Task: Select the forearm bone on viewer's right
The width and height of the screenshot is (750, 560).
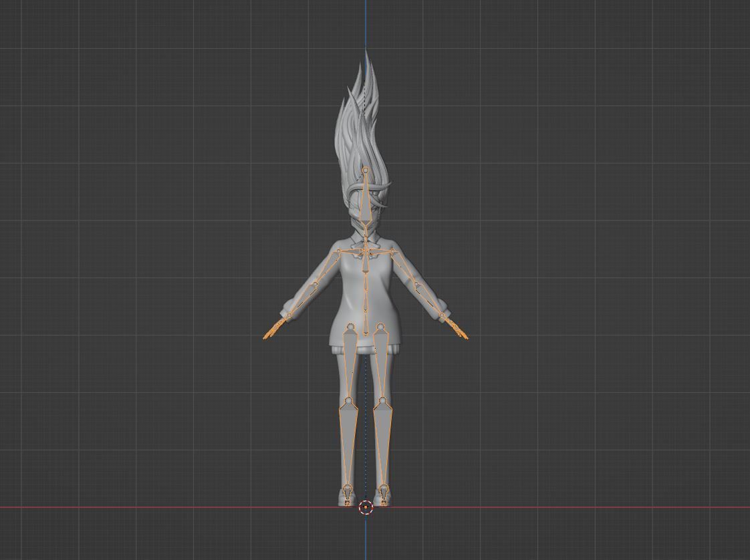Action: pos(430,300)
